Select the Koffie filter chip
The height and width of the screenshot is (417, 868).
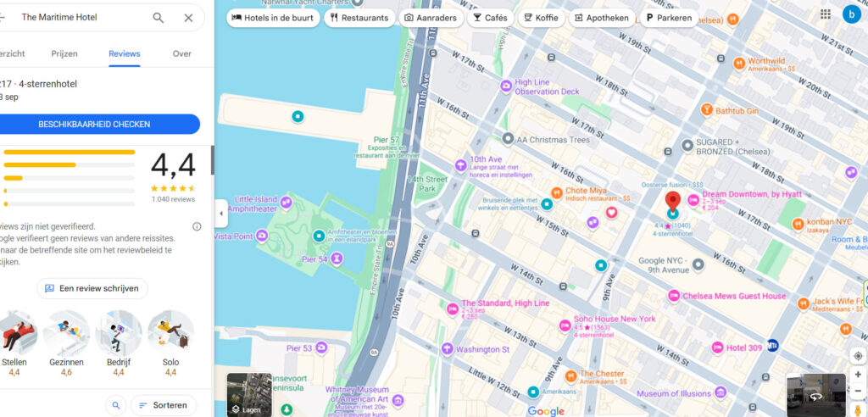click(x=541, y=18)
